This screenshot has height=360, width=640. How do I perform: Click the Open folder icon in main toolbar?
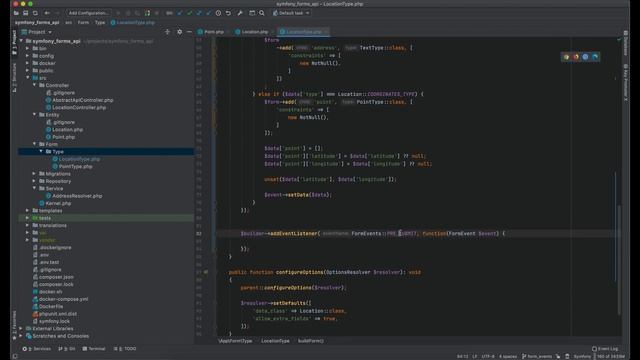pyautogui.click(x=16, y=13)
